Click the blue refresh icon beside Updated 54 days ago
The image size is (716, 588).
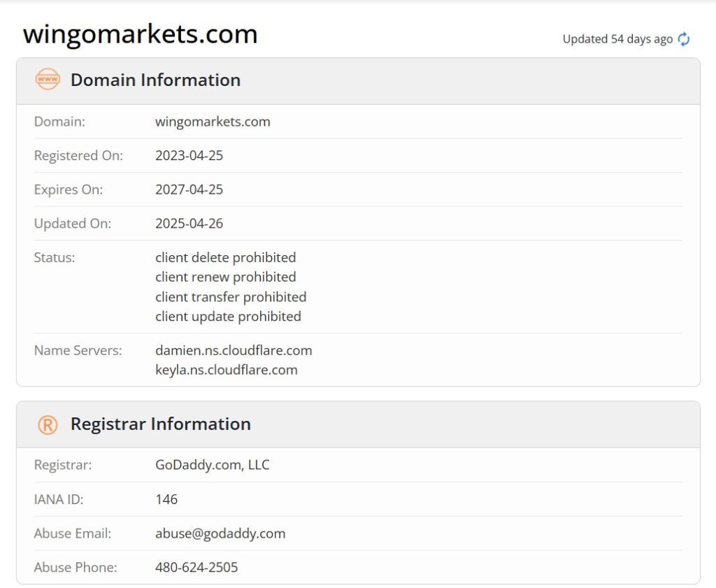point(684,39)
